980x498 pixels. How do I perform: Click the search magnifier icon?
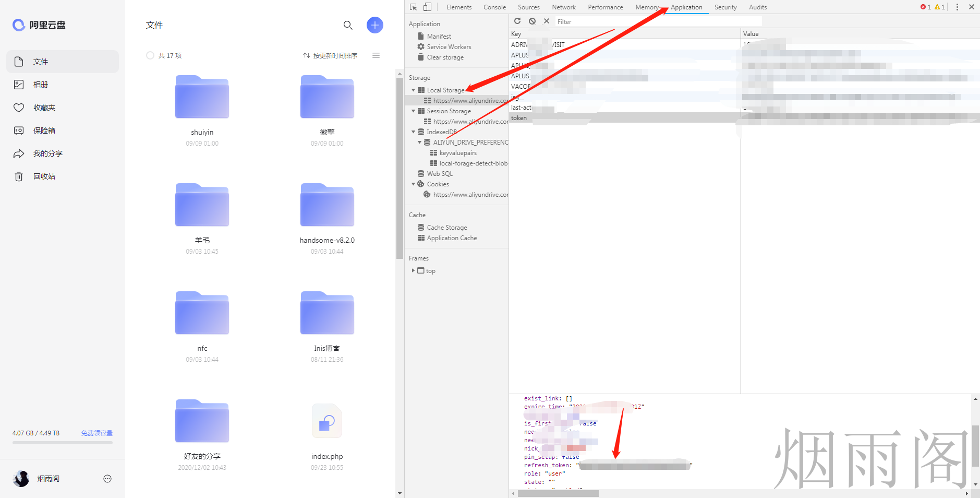(348, 25)
